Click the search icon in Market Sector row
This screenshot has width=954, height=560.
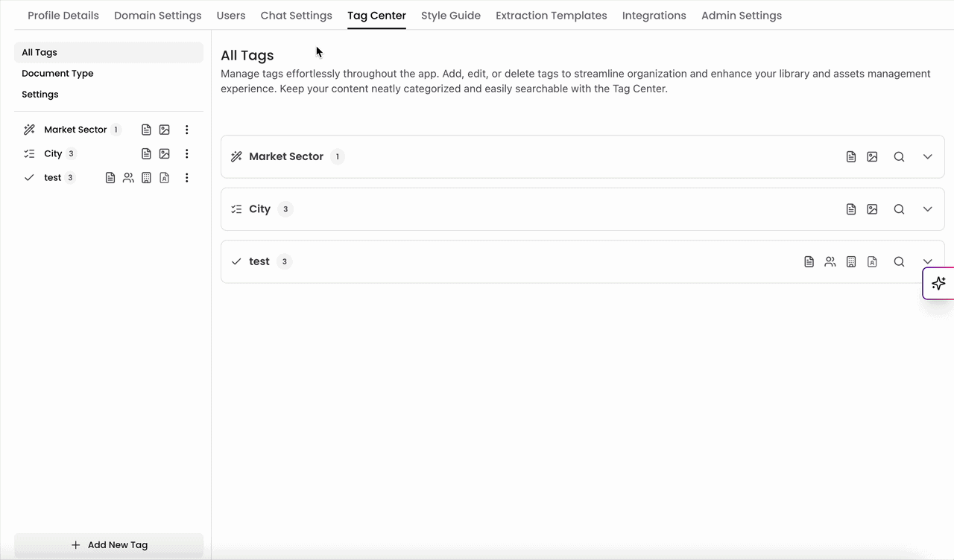tap(899, 156)
